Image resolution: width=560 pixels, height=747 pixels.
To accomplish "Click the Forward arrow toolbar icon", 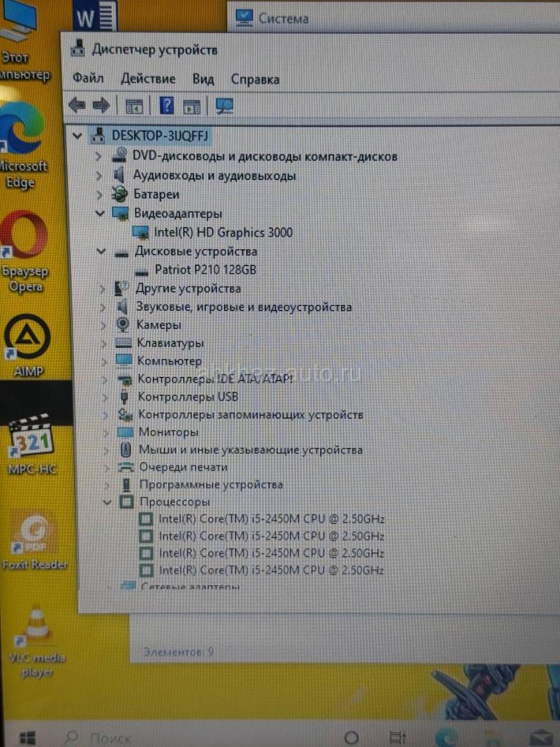I will pyautogui.click(x=101, y=106).
